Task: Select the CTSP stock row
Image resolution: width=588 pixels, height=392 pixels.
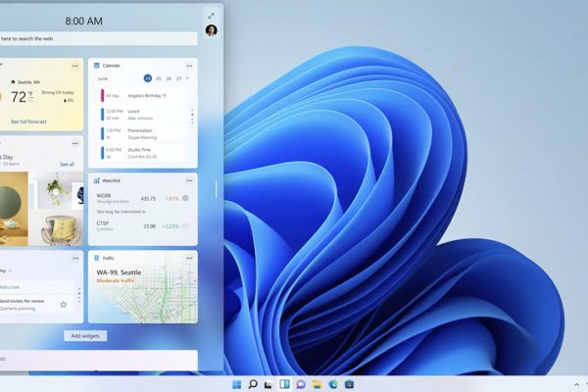Action: pos(142,225)
